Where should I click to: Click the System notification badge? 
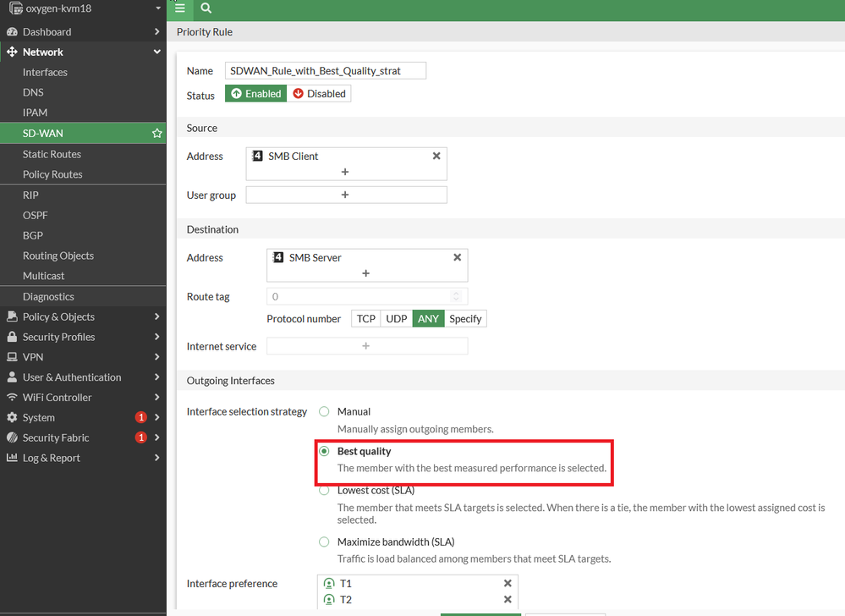(x=140, y=417)
